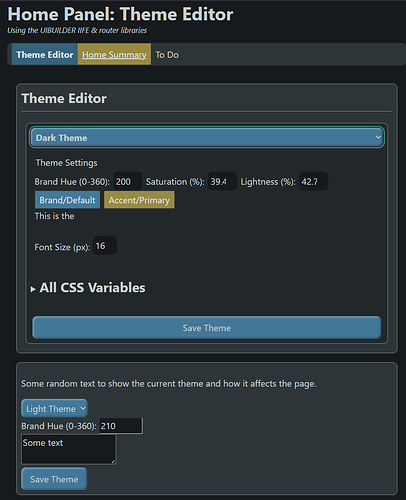Open the Dark Theme selector dropdown

coord(207,137)
